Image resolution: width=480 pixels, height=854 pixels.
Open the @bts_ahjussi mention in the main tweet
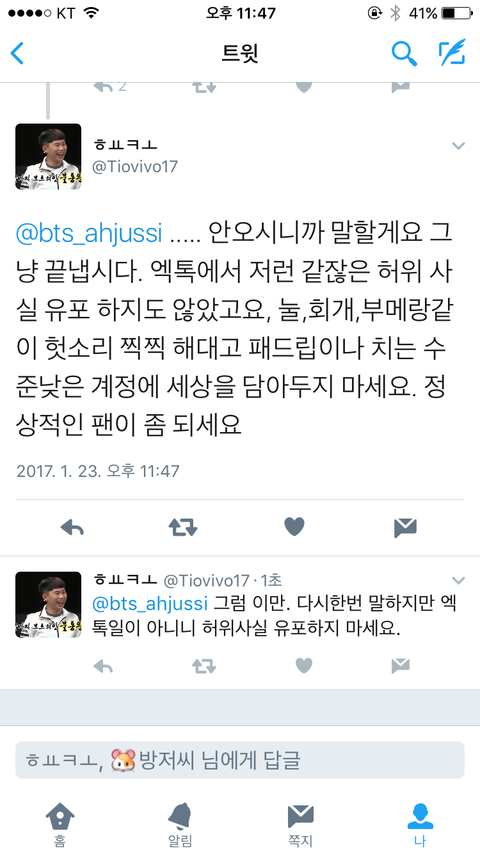89,234
